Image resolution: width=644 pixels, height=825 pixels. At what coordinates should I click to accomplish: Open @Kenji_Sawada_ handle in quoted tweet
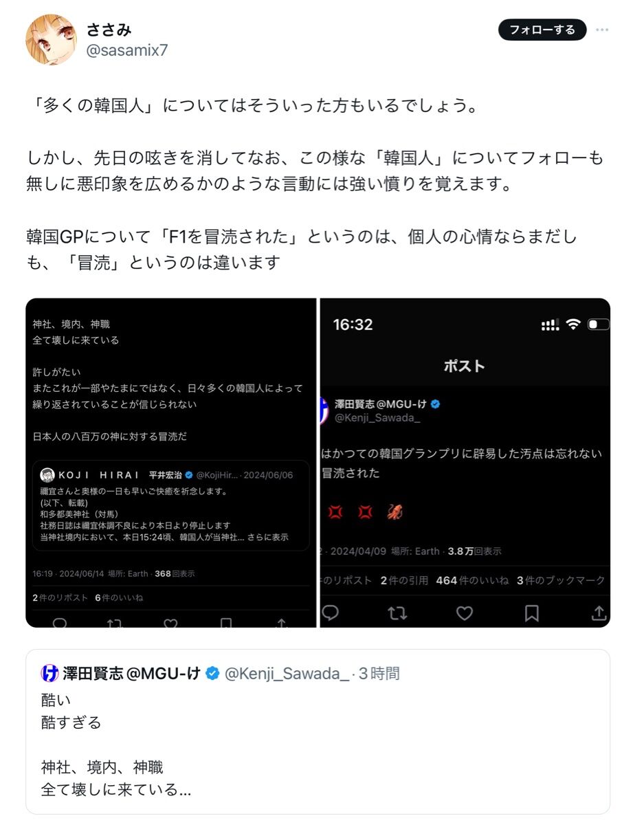(x=287, y=673)
